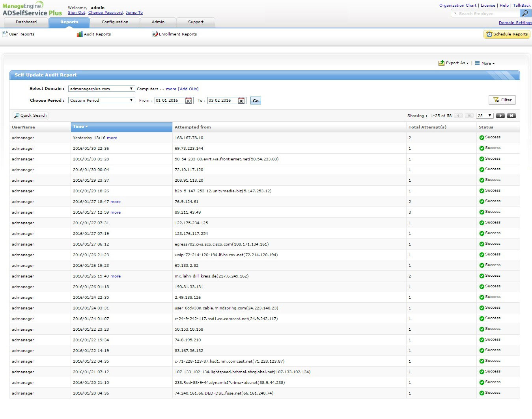Open the To date calendar icon
The height and width of the screenshot is (419, 532).
[241, 101]
